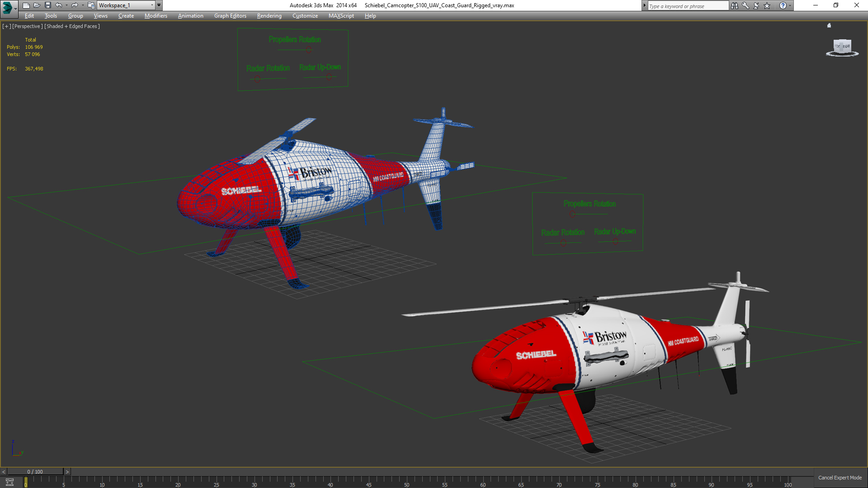Open Subscription Center key icon
This screenshot has width=868, height=488.
(x=745, y=5)
